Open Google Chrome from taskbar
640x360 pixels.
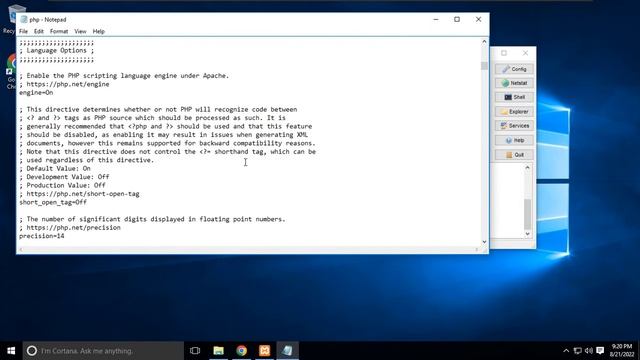(242, 351)
